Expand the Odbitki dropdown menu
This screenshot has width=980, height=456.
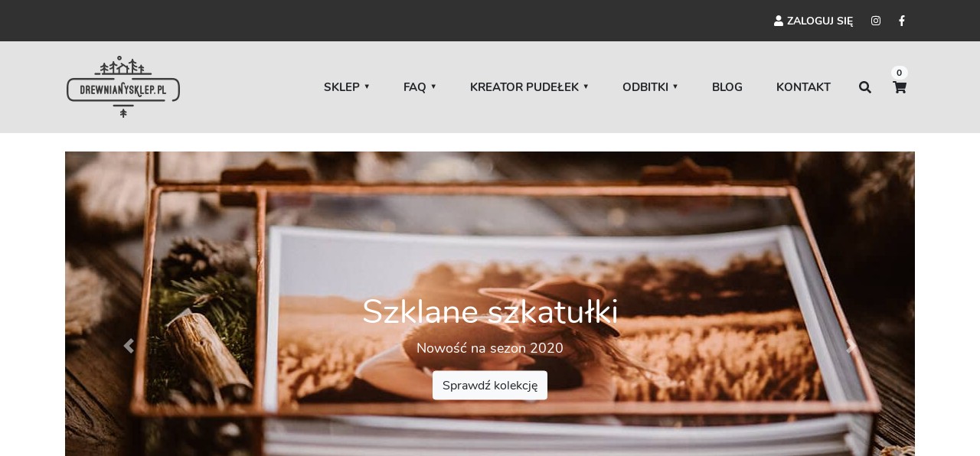pyautogui.click(x=650, y=87)
